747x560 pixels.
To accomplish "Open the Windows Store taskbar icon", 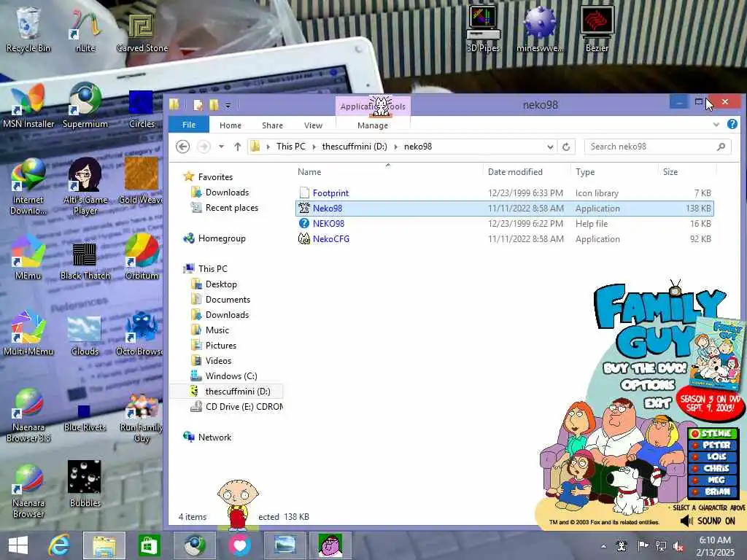I will click(149, 545).
